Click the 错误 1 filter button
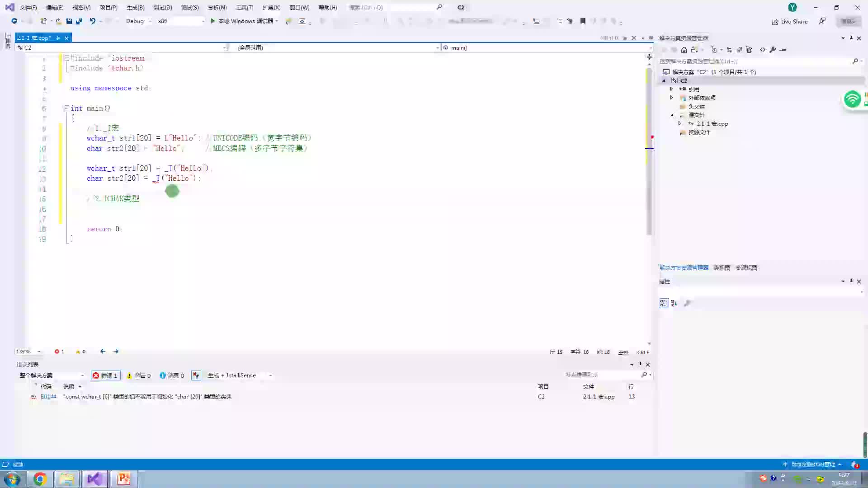868x488 pixels. [x=105, y=375]
